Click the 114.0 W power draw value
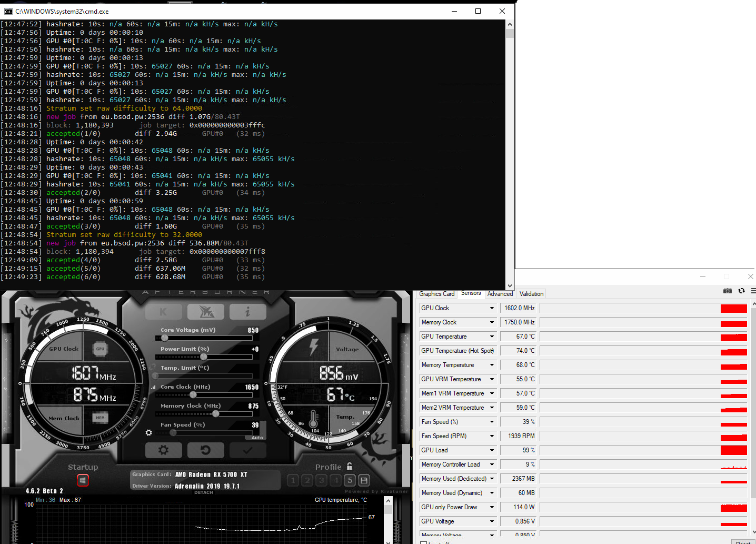This screenshot has width=756, height=544. 518,507
